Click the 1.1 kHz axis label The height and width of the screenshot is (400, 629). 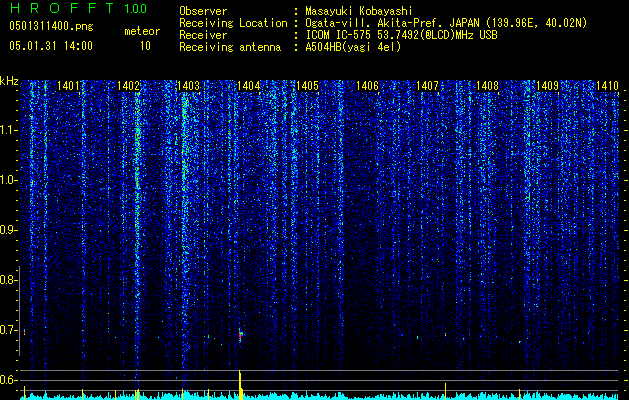pyautogui.click(x=8, y=130)
